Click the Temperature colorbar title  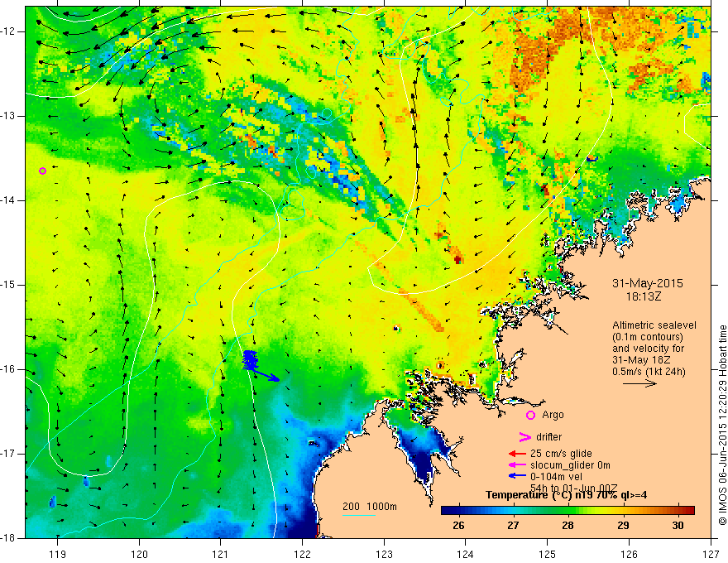[x=566, y=495]
